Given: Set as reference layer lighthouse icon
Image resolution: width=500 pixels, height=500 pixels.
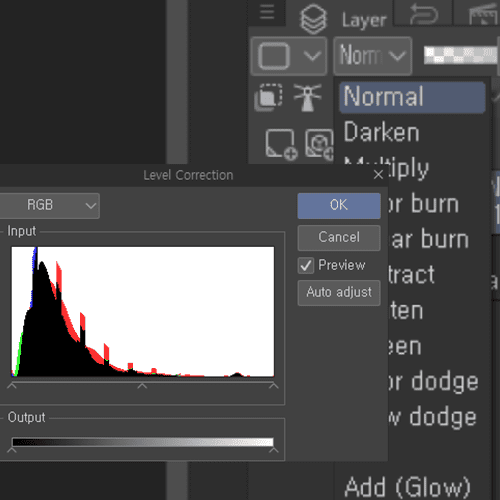Looking at the screenshot, I should click(x=307, y=97).
